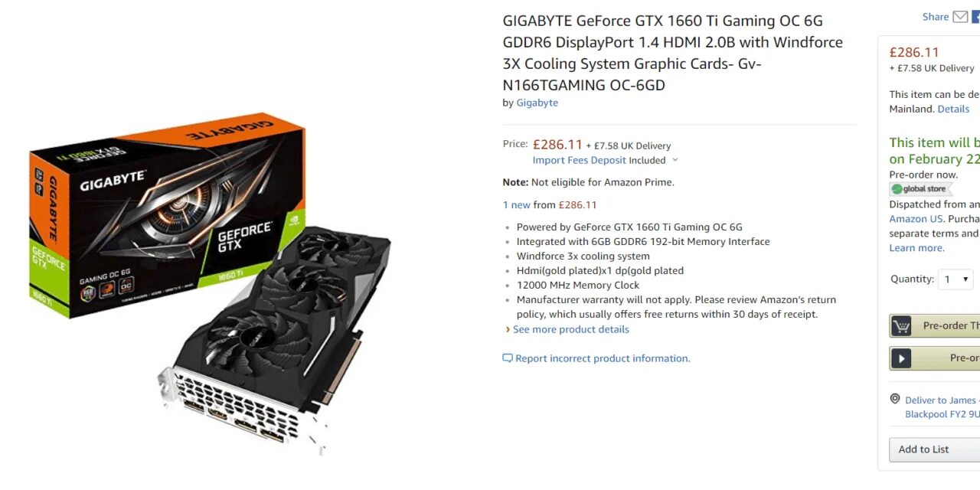Screen dimensions: 980x490
Task: Click the location pin icon near Deliver to
Action: (x=894, y=399)
